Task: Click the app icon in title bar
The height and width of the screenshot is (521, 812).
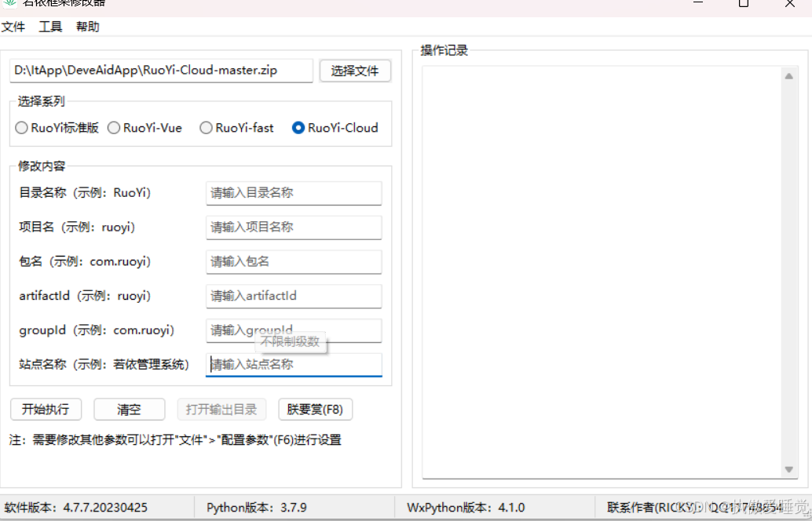Action: (x=10, y=3)
